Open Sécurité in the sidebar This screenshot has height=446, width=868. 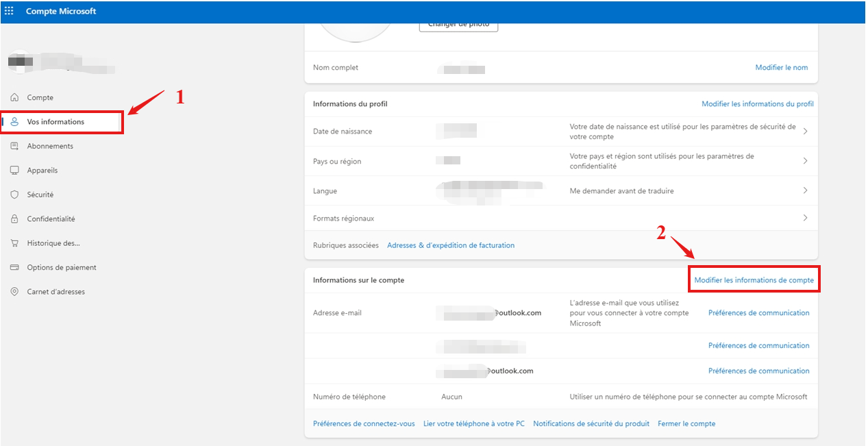pyautogui.click(x=40, y=195)
